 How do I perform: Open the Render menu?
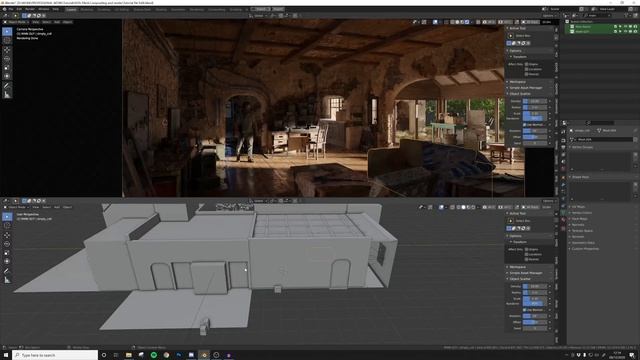30,9
